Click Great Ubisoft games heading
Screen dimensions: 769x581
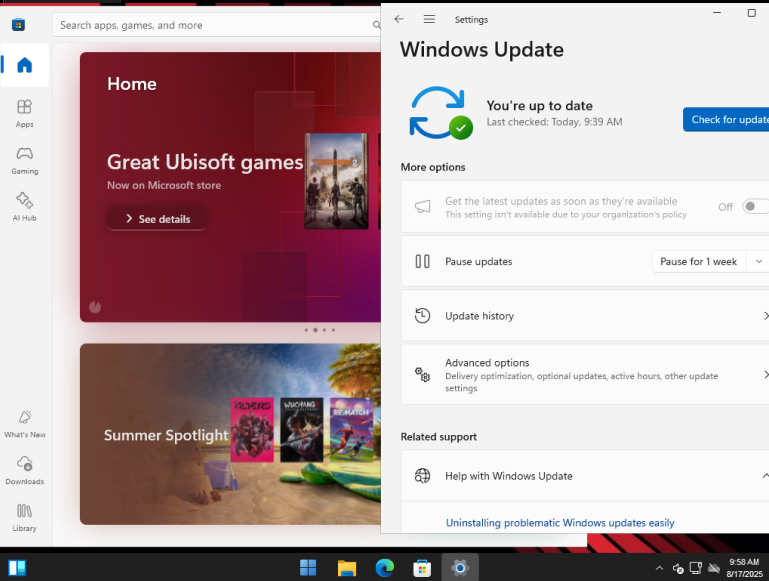[205, 162]
